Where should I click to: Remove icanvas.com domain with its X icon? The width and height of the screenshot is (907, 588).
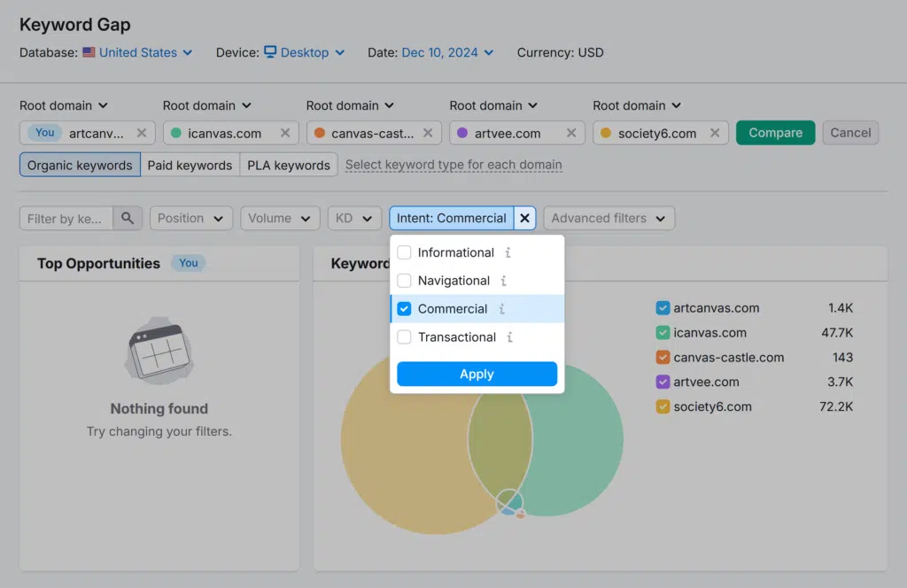[x=285, y=133]
